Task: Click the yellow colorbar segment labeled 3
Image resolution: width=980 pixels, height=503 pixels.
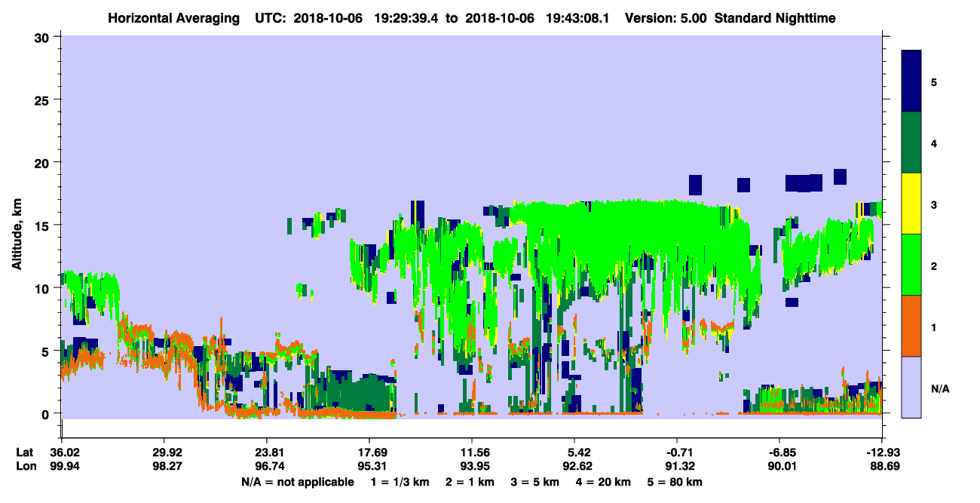Action: coord(911,204)
